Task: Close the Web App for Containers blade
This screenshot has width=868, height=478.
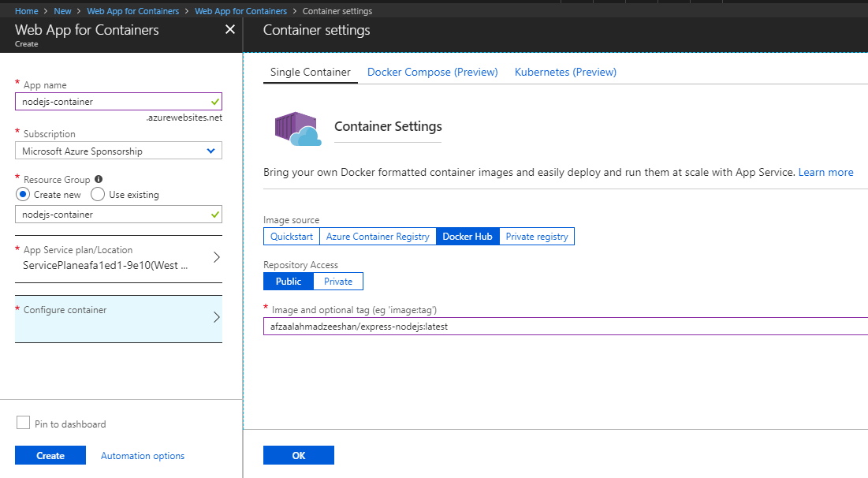Action: tap(230, 29)
